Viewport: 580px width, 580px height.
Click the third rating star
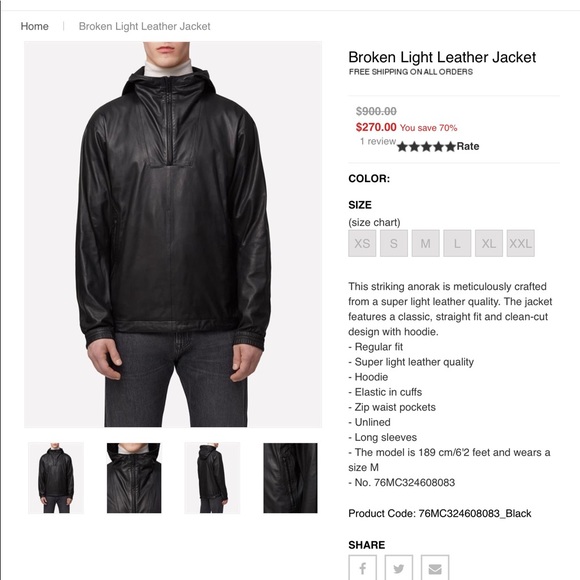coord(426,147)
